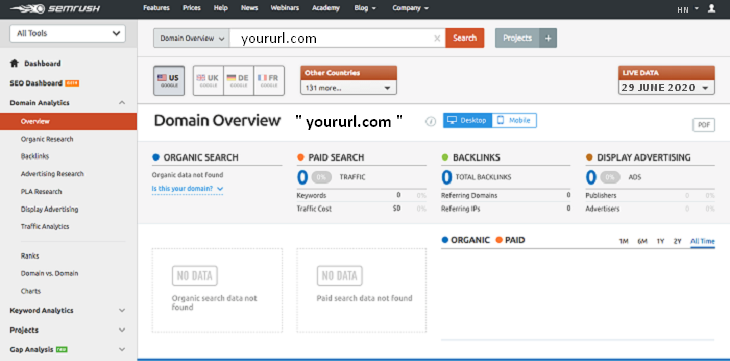Click the Projects button
The width and height of the screenshot is (730, 361).
pyautogui.click(x=517, y=38)
